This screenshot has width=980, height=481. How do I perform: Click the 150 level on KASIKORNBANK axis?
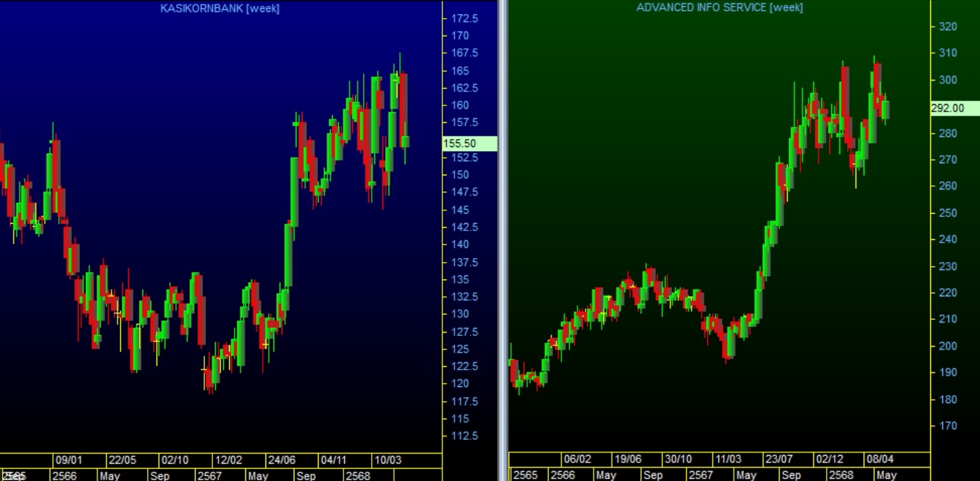tap(460, 175)
